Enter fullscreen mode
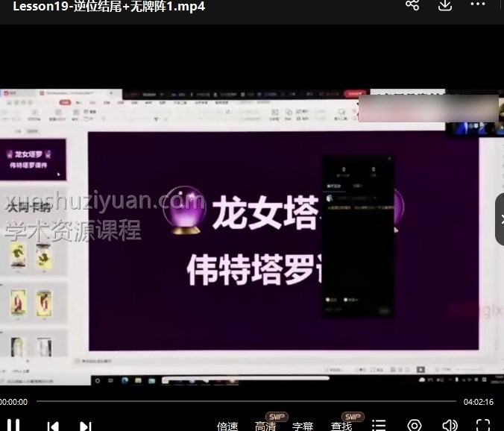 [x=483, y=426]
